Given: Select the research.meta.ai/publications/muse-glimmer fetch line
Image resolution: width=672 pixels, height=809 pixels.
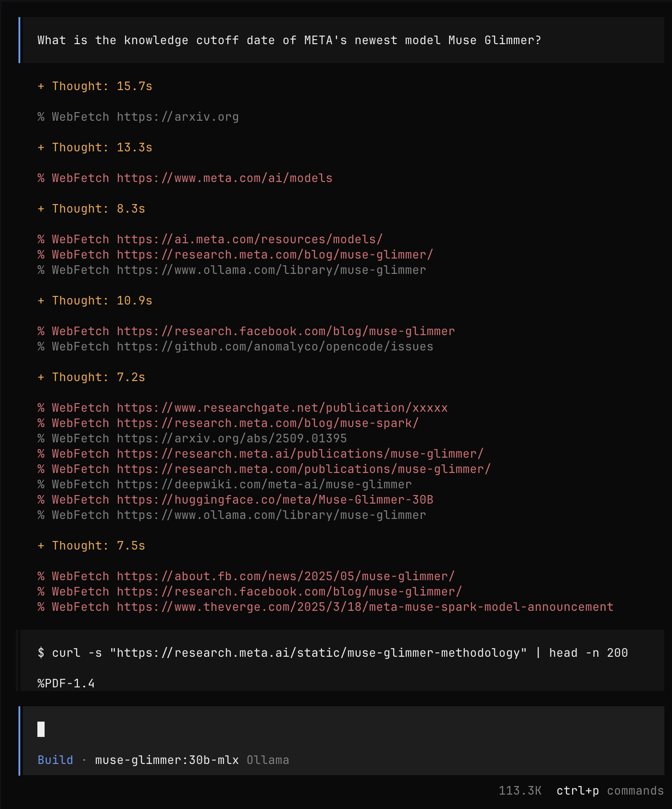Looking at the screenshot, I should (x=261, y=454).
